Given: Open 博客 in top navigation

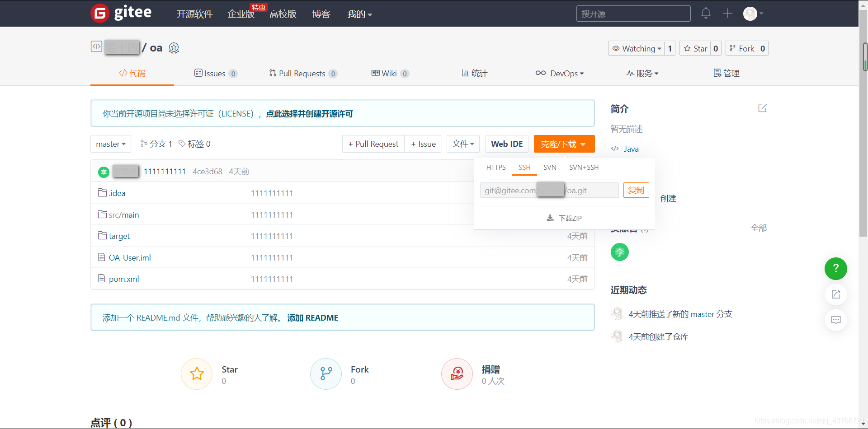Looking at the screenshot, I should [321, 14].
